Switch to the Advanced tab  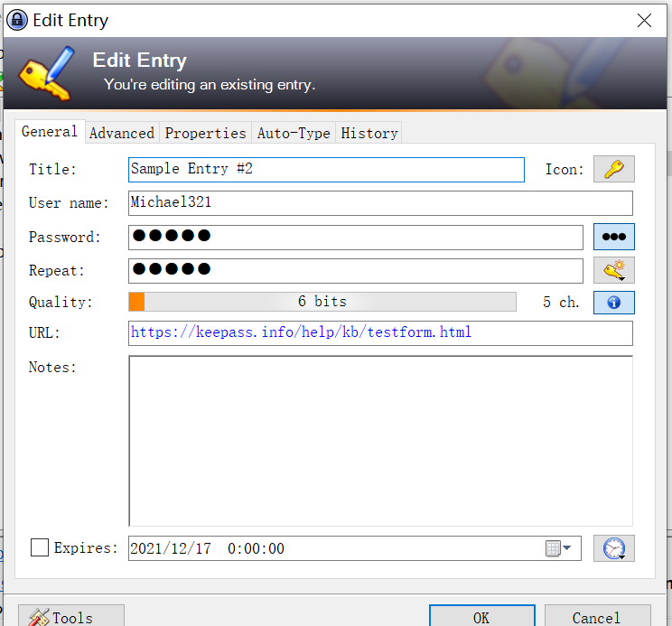[x=122, y=134]
